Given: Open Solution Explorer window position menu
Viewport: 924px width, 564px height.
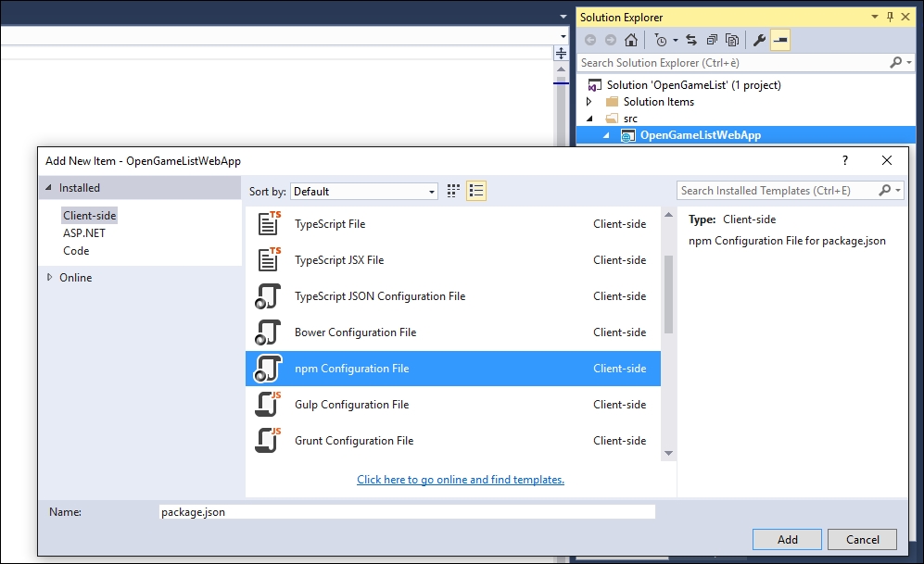Looking at the screenshot, I should [875, 17].
